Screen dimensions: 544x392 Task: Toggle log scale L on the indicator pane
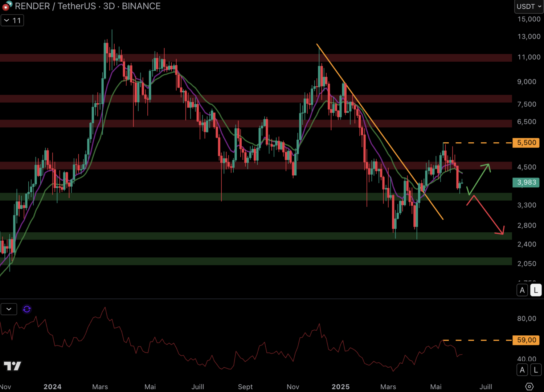(x=536, y=370)
